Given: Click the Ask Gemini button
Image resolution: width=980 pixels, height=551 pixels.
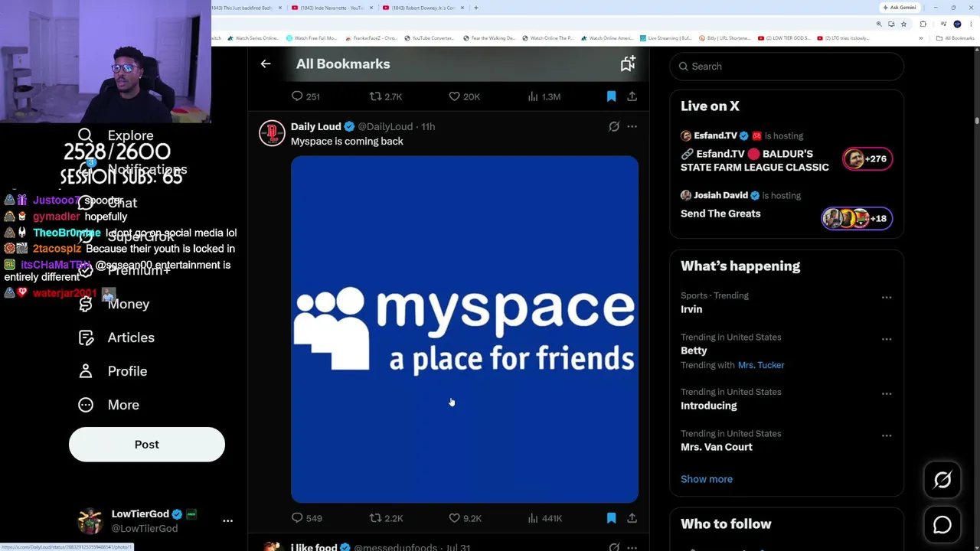Looking at the screenshot, I should (x=900, y=8).
